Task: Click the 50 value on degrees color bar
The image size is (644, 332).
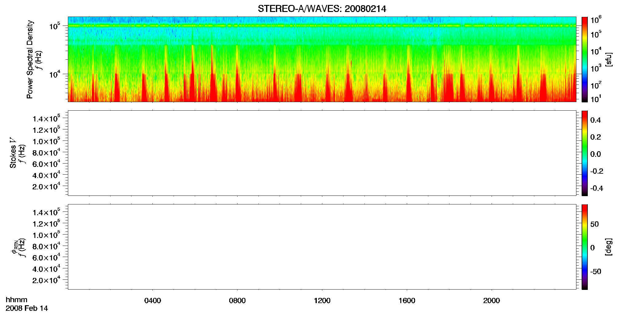Action: [x=595, y=224]
